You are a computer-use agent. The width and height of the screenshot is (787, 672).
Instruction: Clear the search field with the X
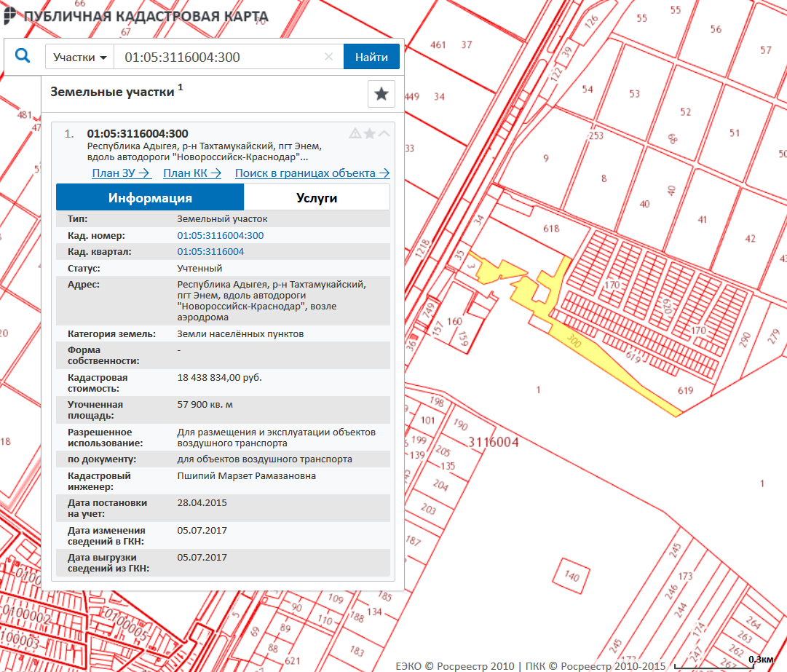328,57
